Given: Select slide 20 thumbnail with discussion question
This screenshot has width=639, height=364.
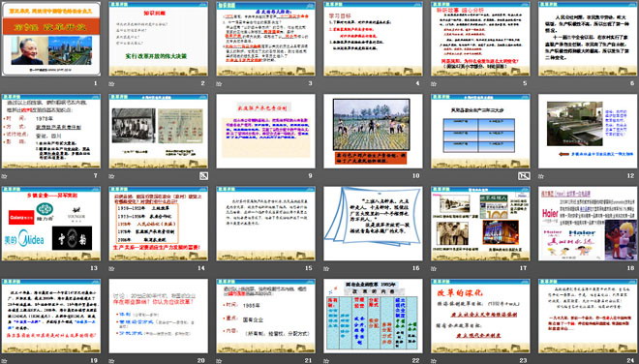Looking at the screenshot, I should (x=158, y=316).
